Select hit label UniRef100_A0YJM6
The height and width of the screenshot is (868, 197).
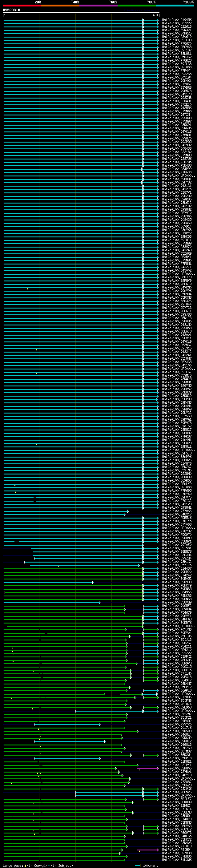pyautogui.click(x=177, y=630)
